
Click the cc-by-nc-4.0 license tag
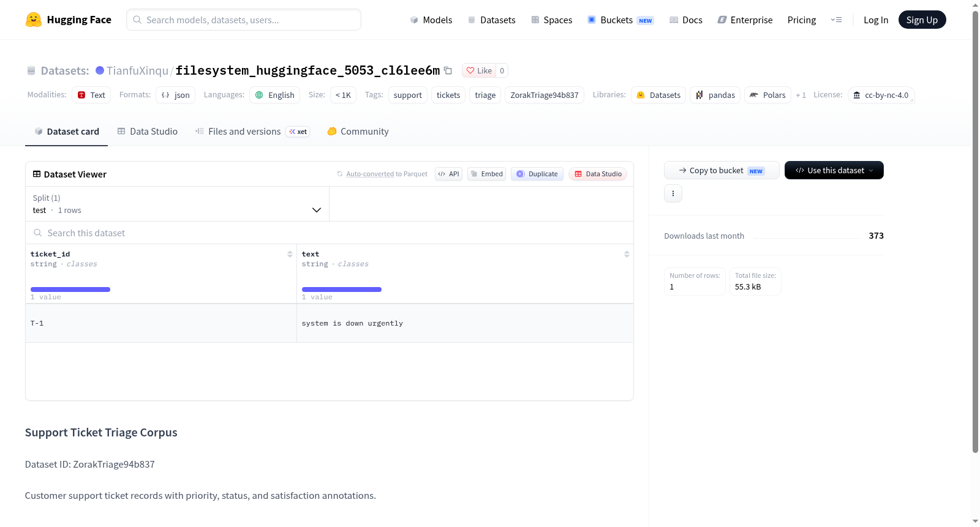coord(881,95)
